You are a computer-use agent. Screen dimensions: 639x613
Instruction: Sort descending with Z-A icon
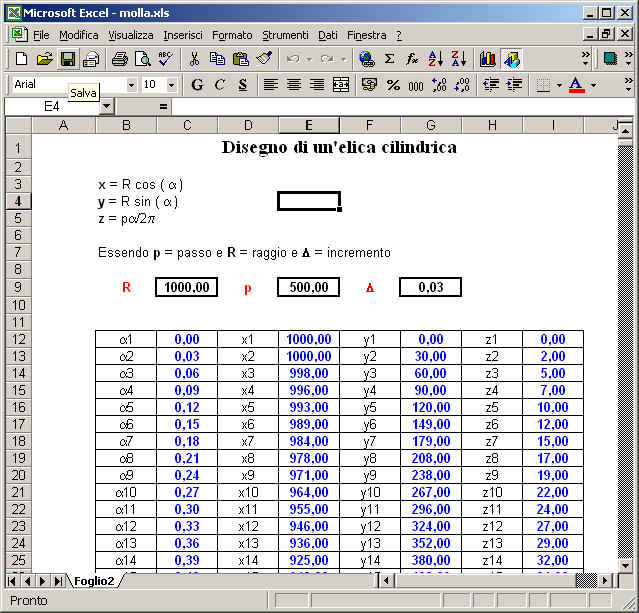(x=459, y=59)
